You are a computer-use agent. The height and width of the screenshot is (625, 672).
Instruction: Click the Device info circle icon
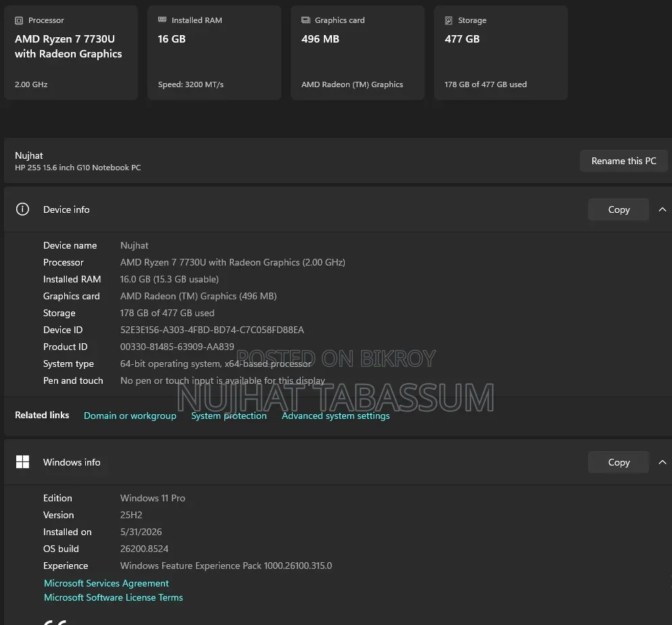click(x=22, y=209)
